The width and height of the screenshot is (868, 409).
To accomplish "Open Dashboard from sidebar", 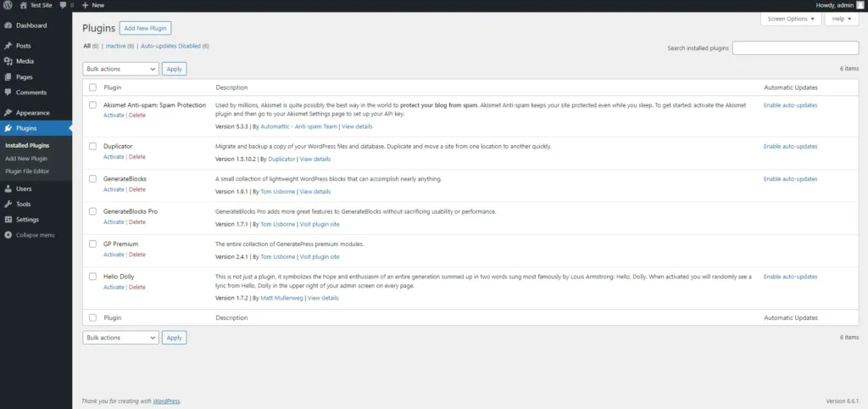I will point(31,25).
